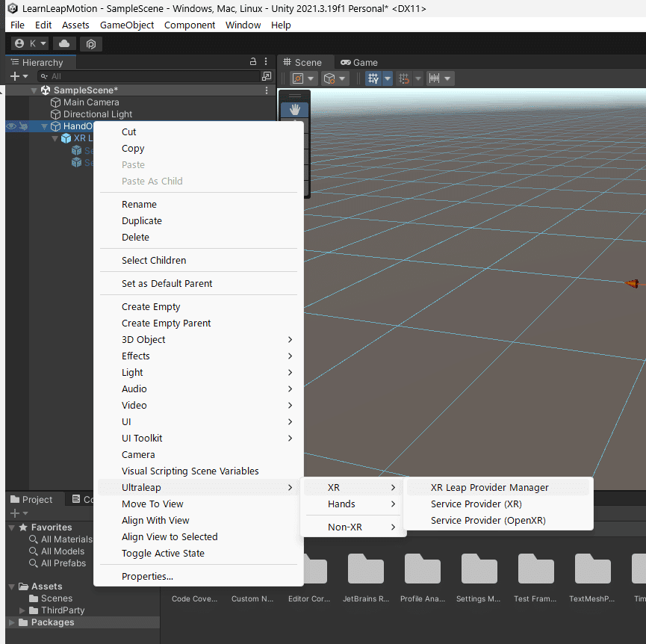646x644 pixels.
Task: Open the Unity Version Control icon
Action: (90, 43)
